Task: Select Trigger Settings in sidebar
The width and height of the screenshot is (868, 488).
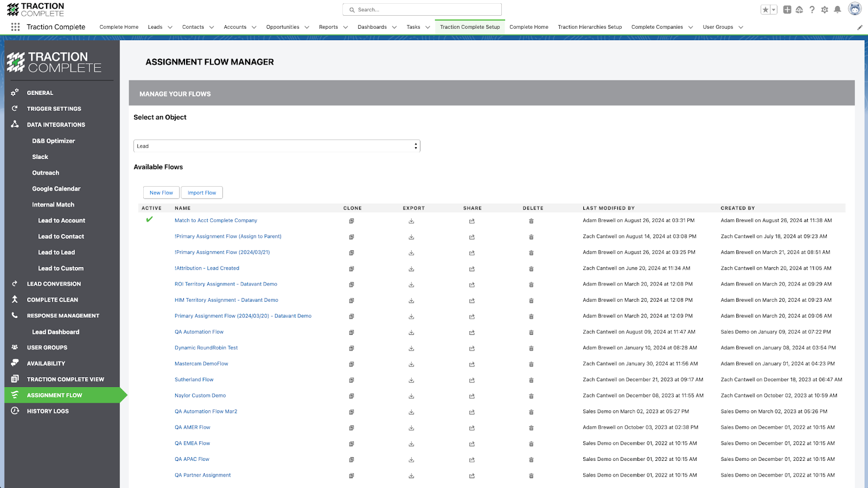Action: (54, 109)
